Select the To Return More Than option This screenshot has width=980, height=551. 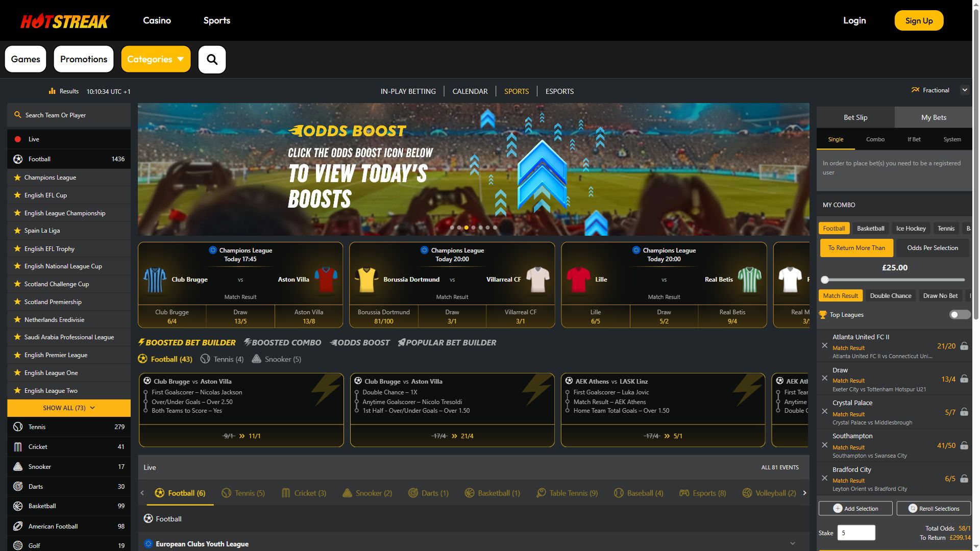[856, 248]
